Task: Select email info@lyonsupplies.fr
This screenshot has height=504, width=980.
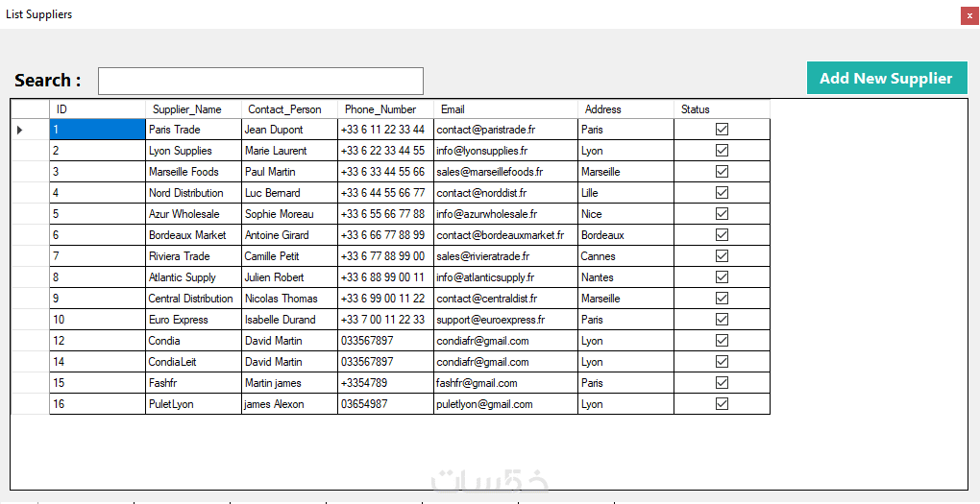Action: click(505, 151)
